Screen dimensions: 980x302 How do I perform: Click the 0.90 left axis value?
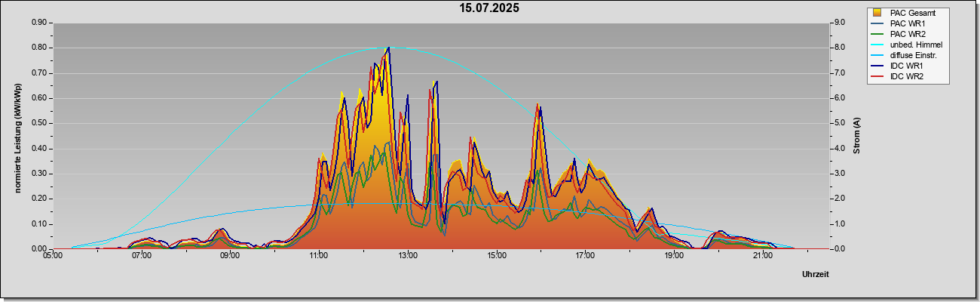39,23
